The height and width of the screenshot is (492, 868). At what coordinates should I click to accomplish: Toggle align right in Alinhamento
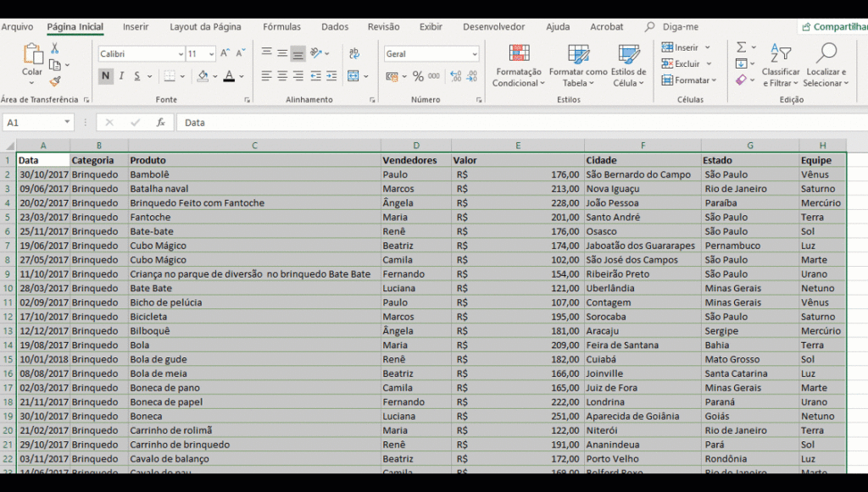[298, 76]
